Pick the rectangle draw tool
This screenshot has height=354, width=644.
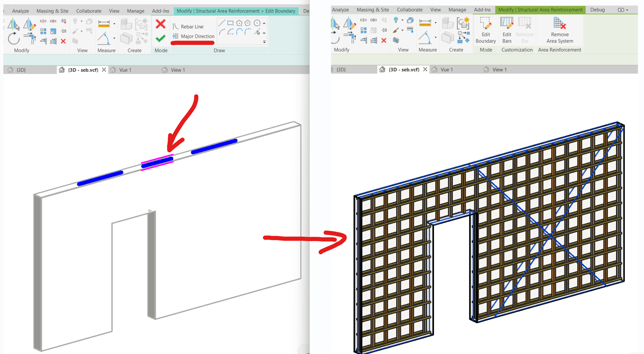pyautogui.click(x=231, y=23)
